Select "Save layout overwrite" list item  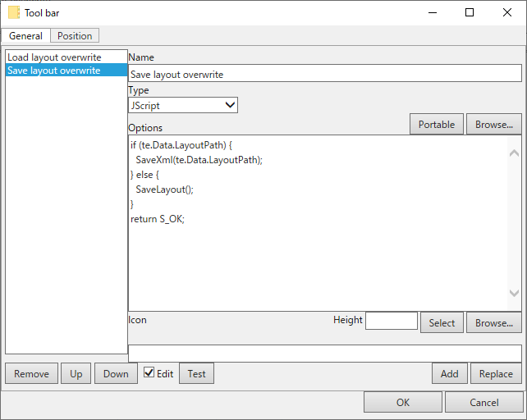coord(66,71)
